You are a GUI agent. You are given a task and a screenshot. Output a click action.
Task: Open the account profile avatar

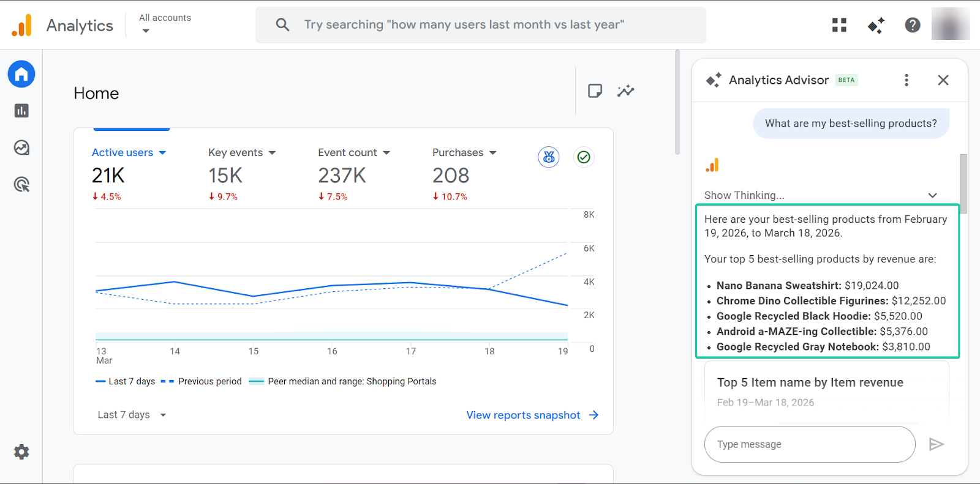951,24
